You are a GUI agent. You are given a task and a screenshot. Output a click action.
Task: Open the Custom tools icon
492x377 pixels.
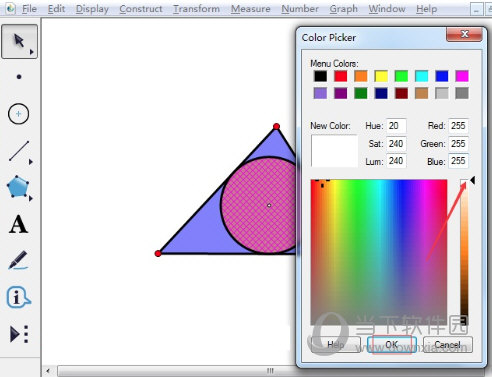pos(19,334)
